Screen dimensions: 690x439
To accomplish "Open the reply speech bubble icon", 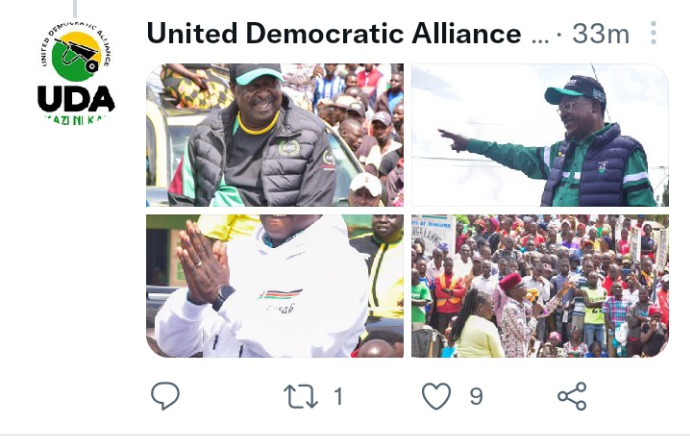I will [x=165, y=396].
